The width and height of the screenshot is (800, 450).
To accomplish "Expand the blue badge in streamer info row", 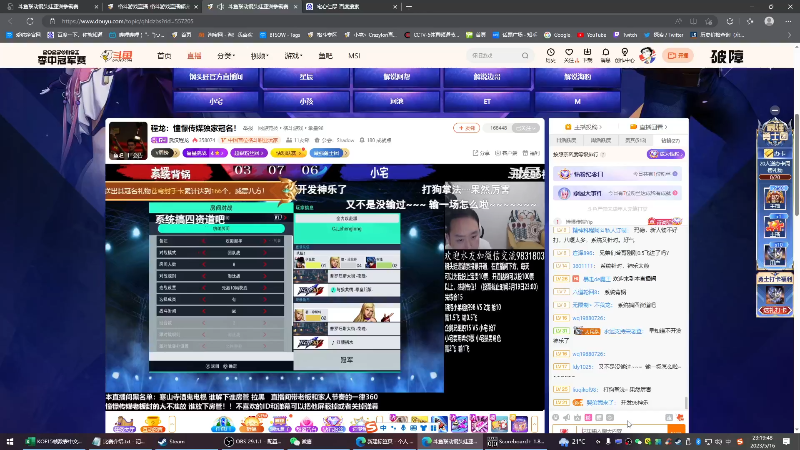I will coord(329,153).
